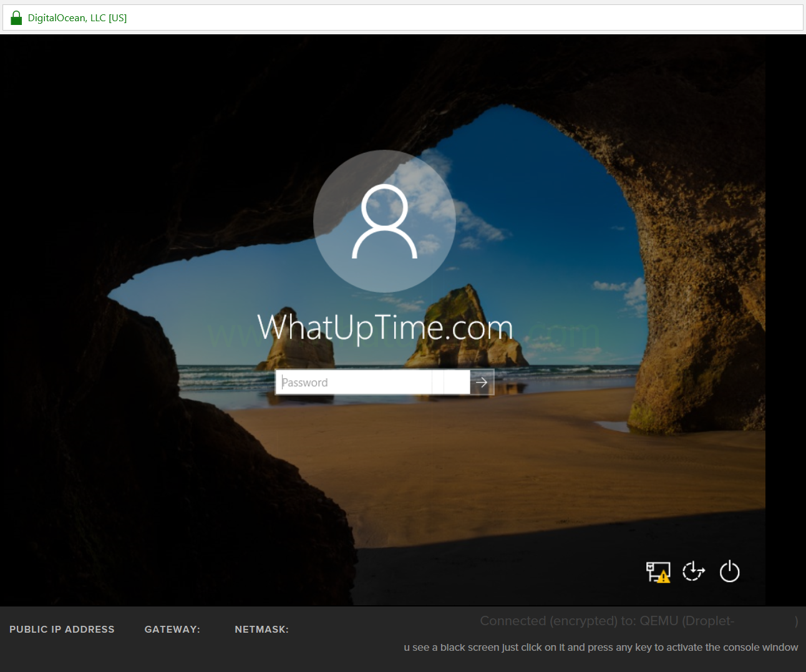Screen dimensions: 806x672
Task: Click the NETMASK label
Action: tap(261, 630)
